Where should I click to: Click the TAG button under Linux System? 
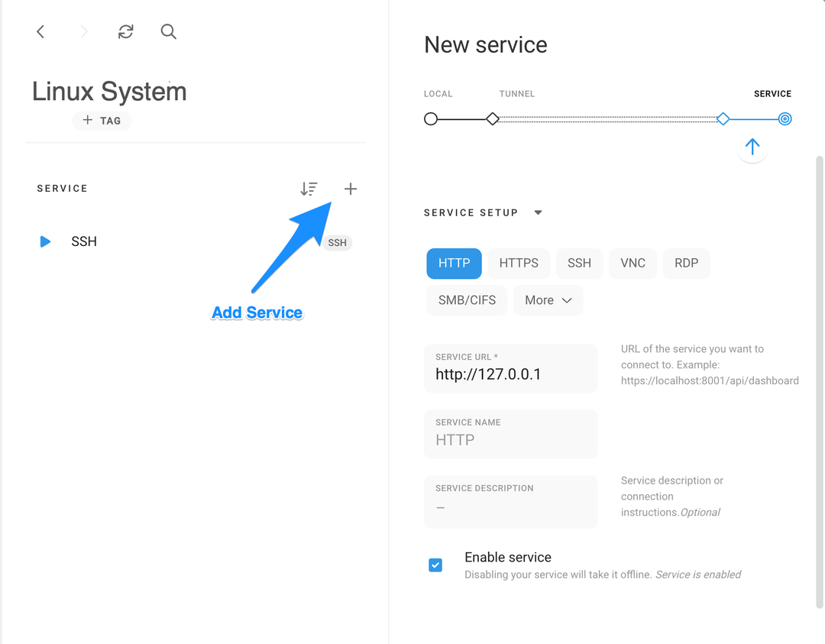[x=102, y=120]
